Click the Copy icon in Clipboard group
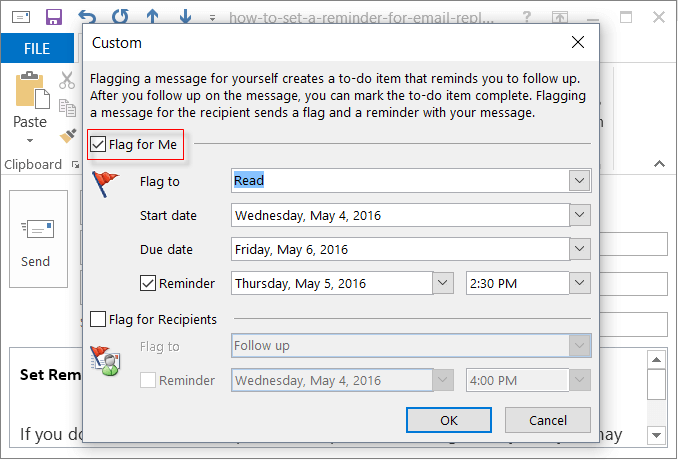Viewport: 678px width, 460px height. click(x=67, y=108)
